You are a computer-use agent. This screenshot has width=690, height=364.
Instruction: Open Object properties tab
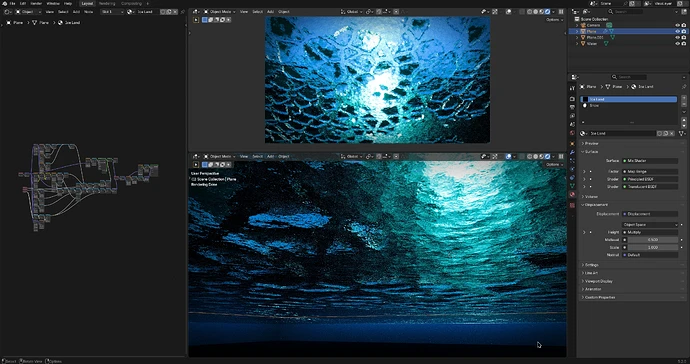point(572,143)
